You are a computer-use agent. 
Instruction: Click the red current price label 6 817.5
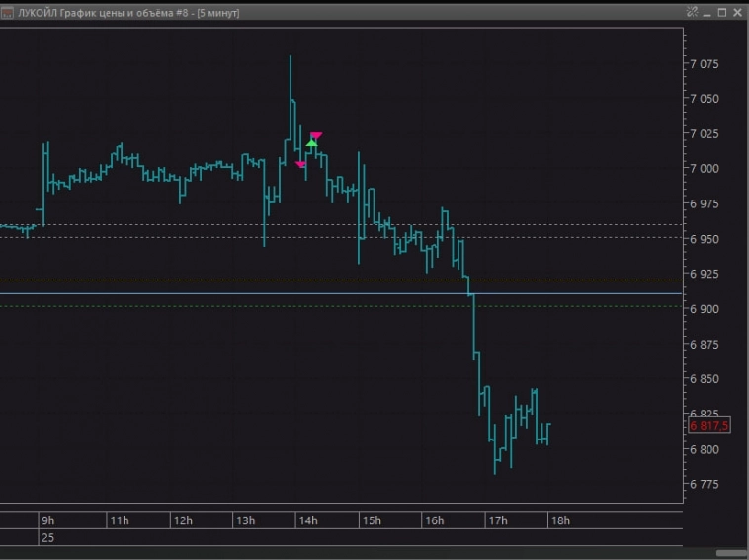(x=708, y=425)
